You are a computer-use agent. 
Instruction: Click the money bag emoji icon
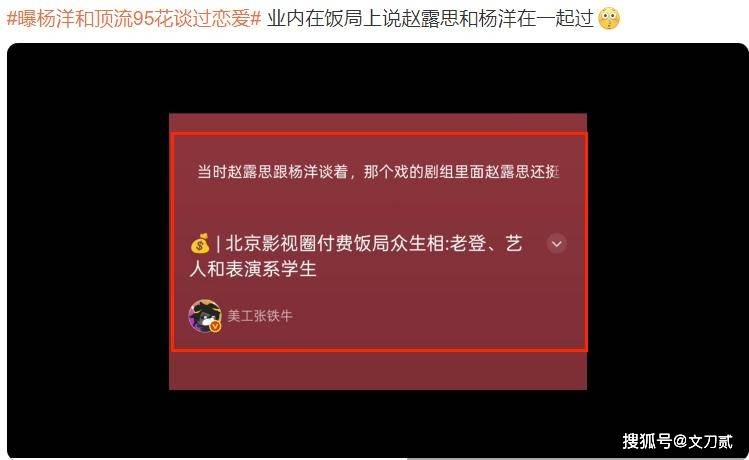click(200, 244)
